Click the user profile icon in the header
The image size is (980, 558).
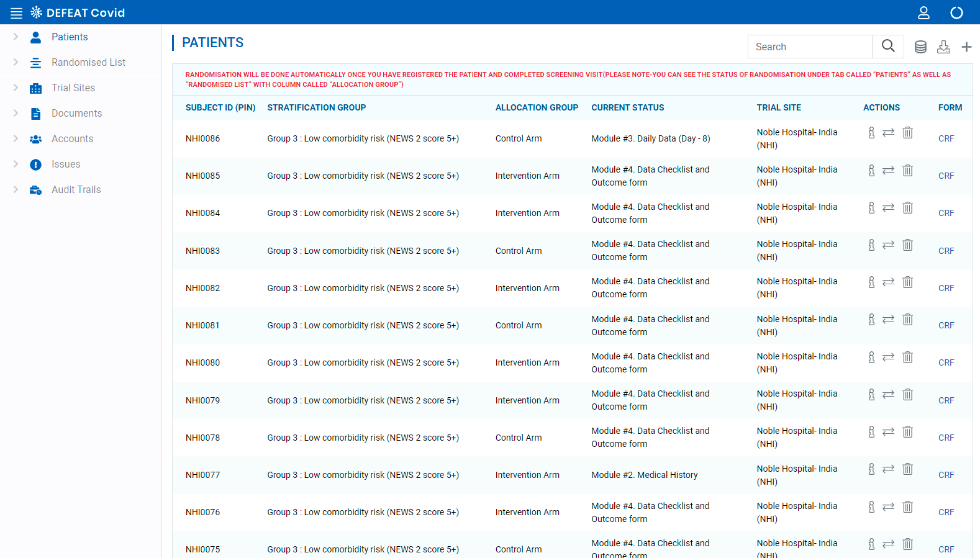tap(923, 13)
